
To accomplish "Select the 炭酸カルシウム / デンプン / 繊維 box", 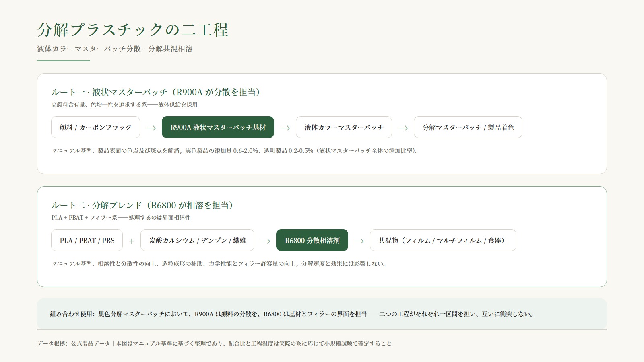I will coord(197,240).
